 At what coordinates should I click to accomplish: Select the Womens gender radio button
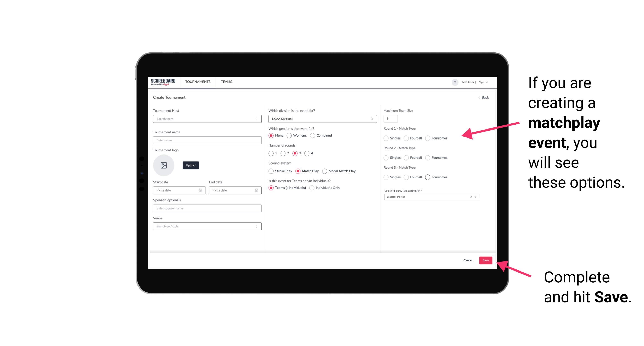tap(289, 135)
